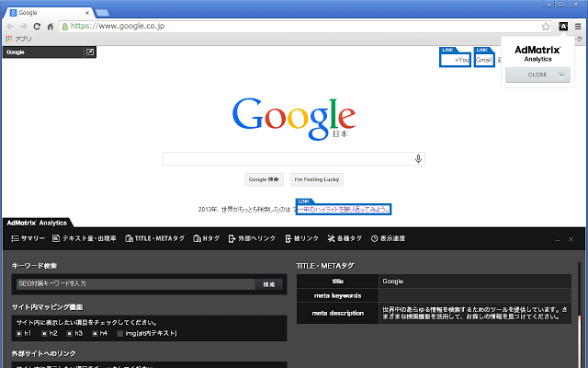Select the 各種タグ tab
This screenshot has width=588, height=368.
345,238
